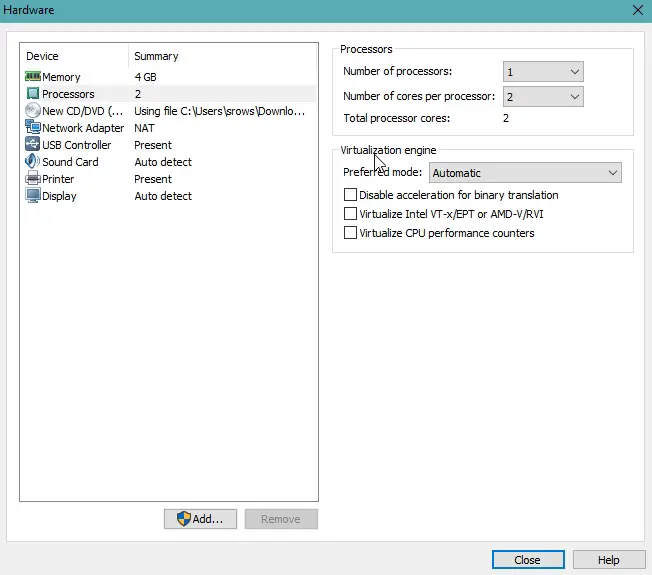Click the shield icon on the Add button
This screenshot has width=652, height=575.
(184, 519)
